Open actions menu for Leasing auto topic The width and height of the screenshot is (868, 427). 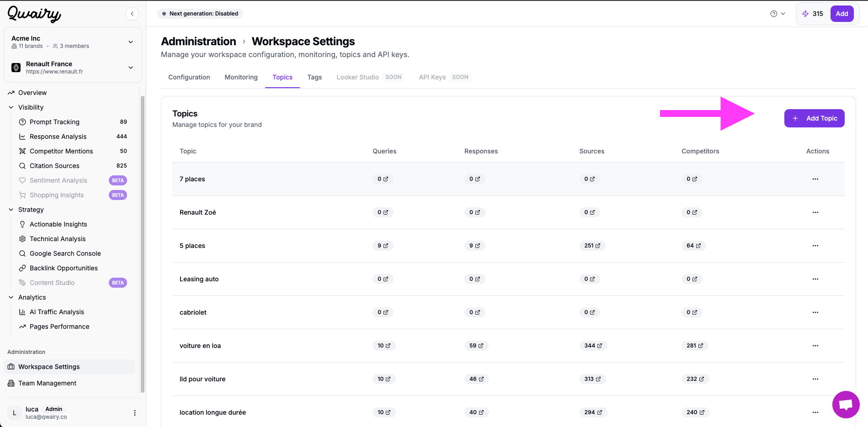(x=815, y=279)
